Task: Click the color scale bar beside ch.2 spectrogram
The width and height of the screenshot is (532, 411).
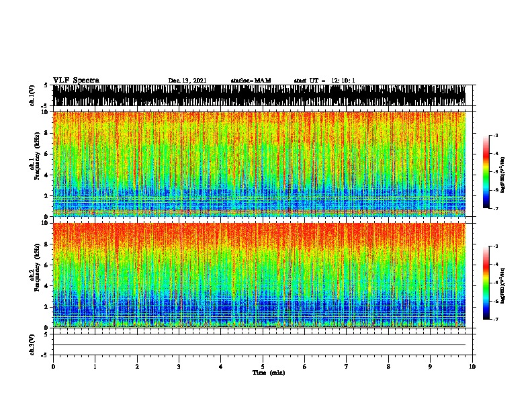Action: click(486, 283)
